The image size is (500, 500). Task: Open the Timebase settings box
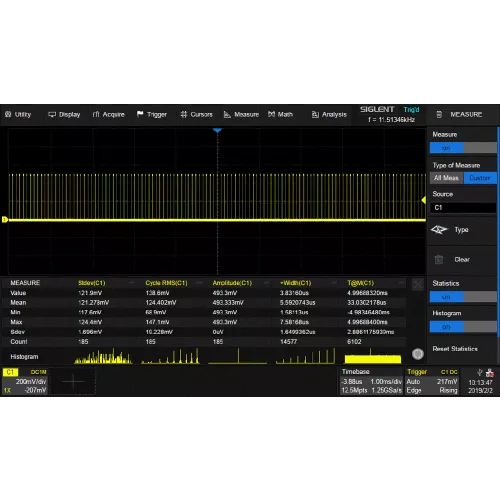371,381
